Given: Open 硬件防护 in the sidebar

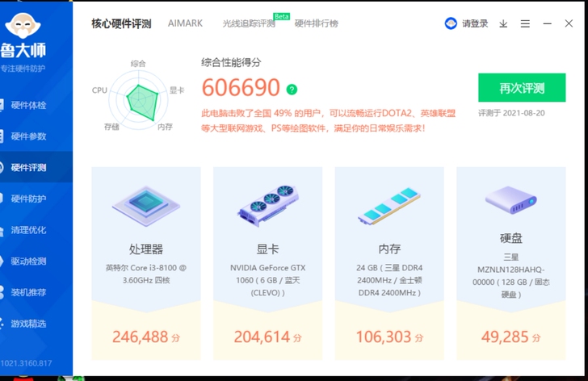Looking at the screenshot, I should (28, 199).
